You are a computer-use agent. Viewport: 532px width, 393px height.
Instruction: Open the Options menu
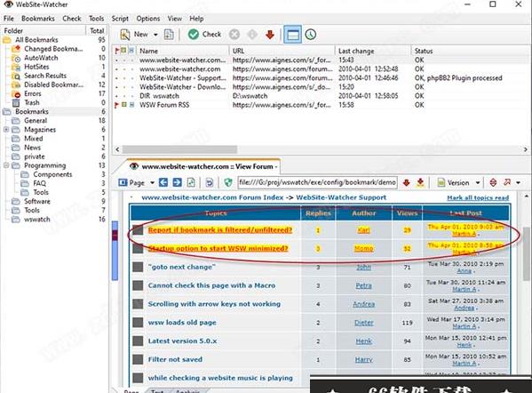pos(148,19)
